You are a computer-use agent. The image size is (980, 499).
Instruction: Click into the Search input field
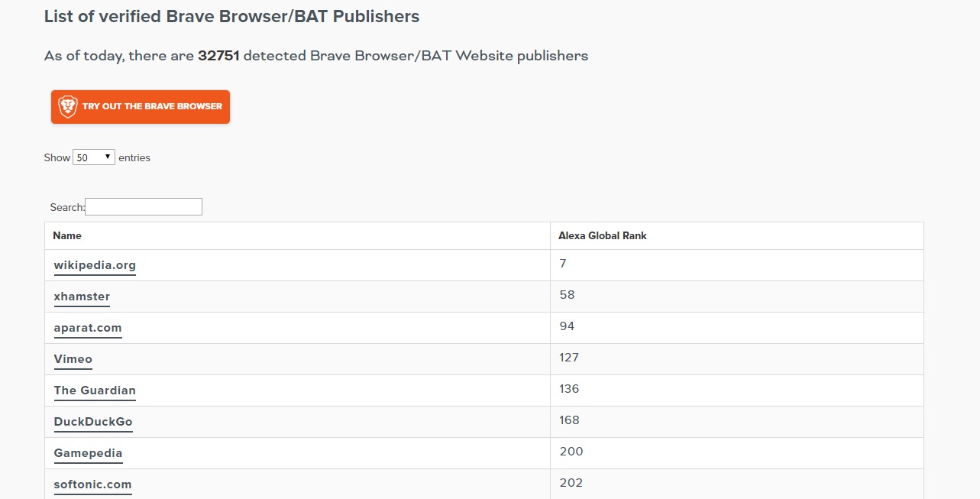(x=144, y=206)
